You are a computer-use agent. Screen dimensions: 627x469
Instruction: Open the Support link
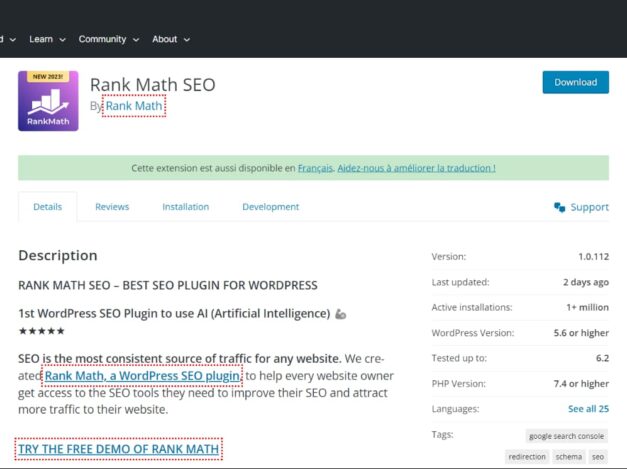pos(589,207)
